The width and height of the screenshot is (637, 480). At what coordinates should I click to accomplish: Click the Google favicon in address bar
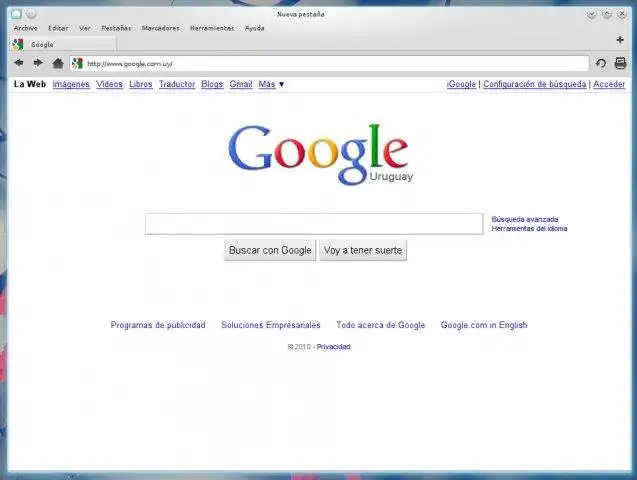[77, 63]
